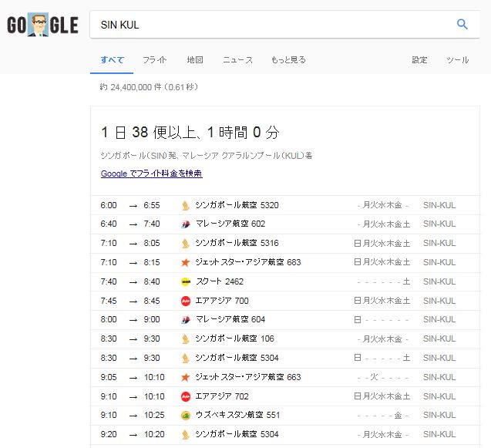491x448 pixels.
Task: Click AirAsia red logo for flight 700
Action: 186,301
